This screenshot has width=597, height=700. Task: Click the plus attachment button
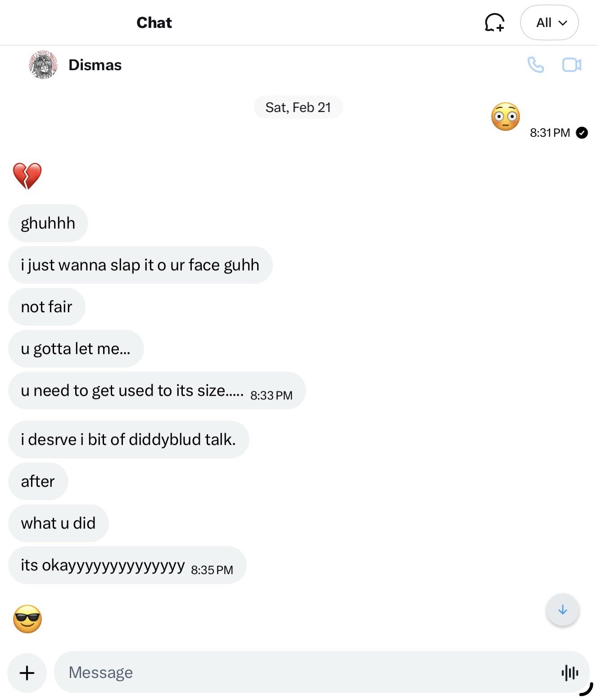27,673
